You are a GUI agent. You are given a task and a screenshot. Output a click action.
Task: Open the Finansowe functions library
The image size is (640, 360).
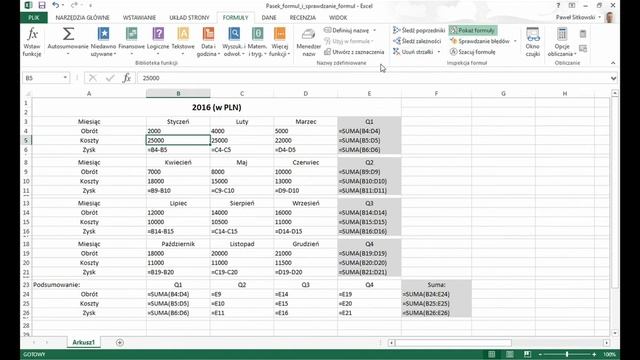[x=131, y=41]
